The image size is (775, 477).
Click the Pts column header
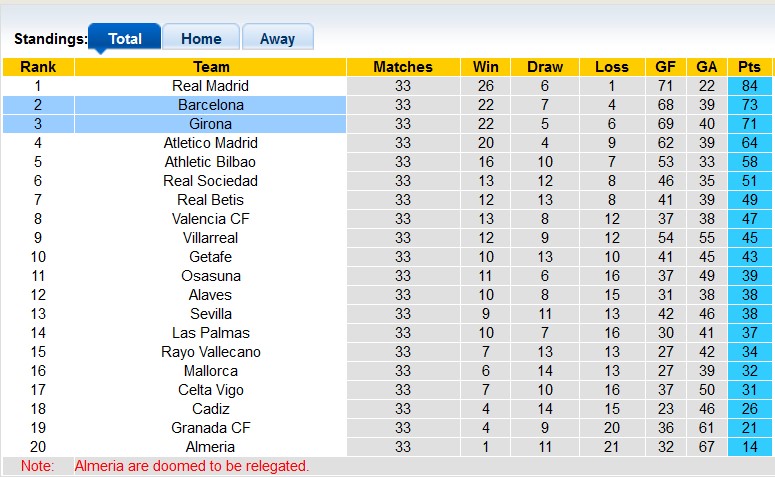tap(749, 67)
